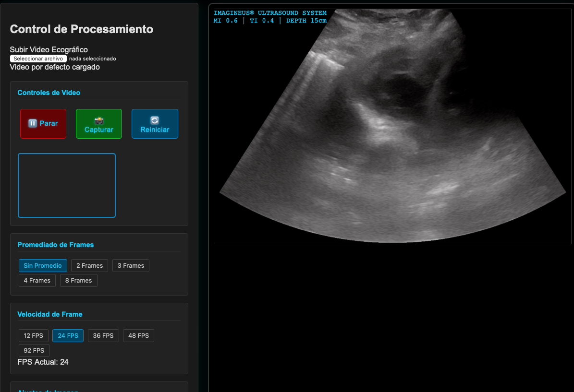The width and height of the screenshot is (574, 392).
Task: Choose the 92 FPS frame rate
Action: (x=34, y=351)
